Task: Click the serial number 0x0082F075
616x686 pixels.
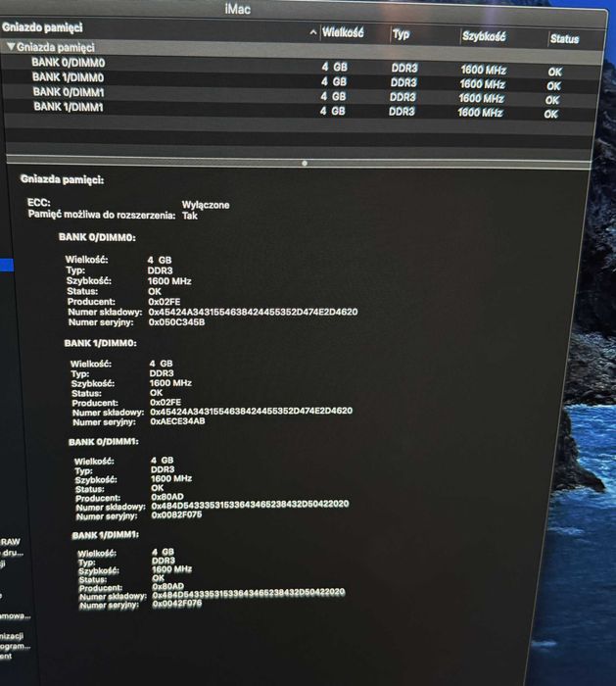Action: (176, 514)
